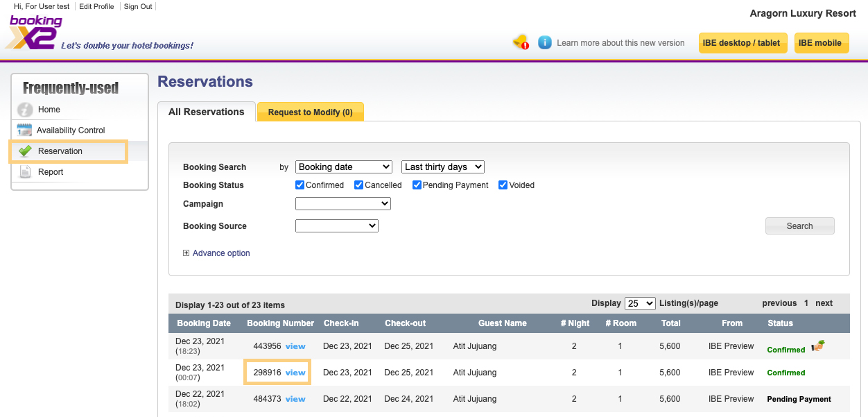Switch to Request to Modify tab
Image resolution: width=868 pixels, height=417 pixels.
(310, 112)
